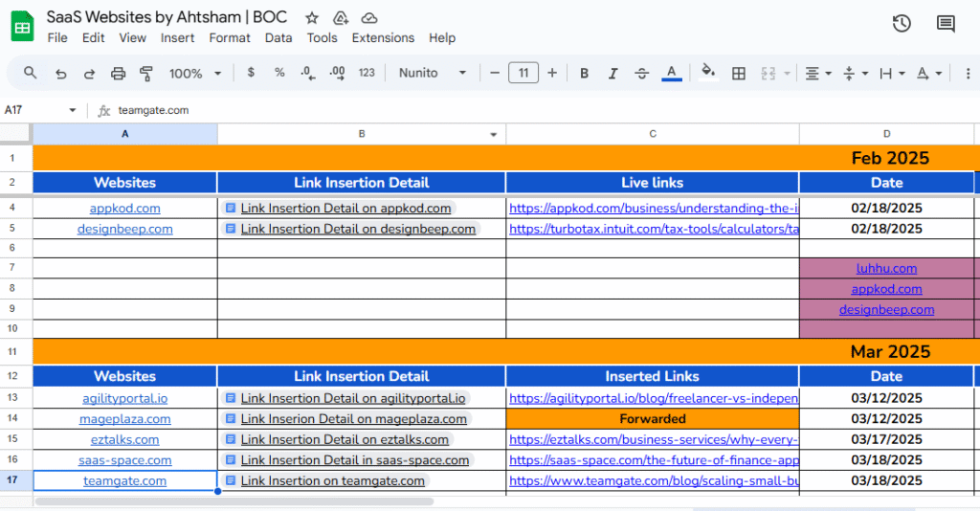
Task: Select the orange Forwarded cell
Action: [653, 418]
